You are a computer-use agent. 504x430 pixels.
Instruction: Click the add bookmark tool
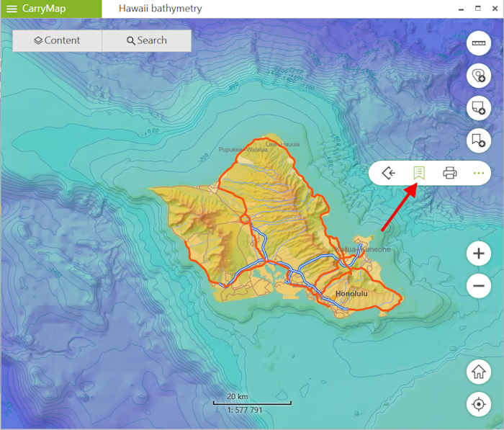pyautogui.click(x=478, y=139)
